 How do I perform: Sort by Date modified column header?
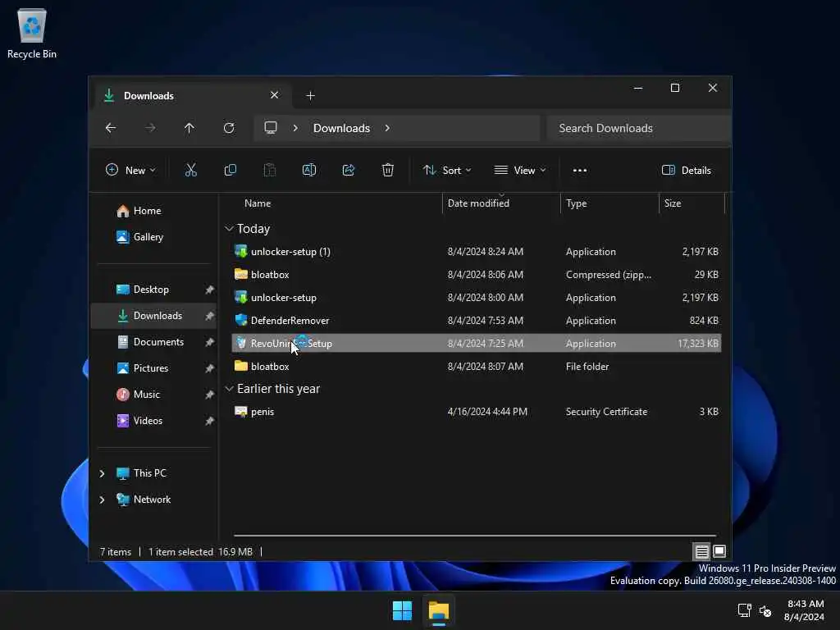tap(501, 203)
